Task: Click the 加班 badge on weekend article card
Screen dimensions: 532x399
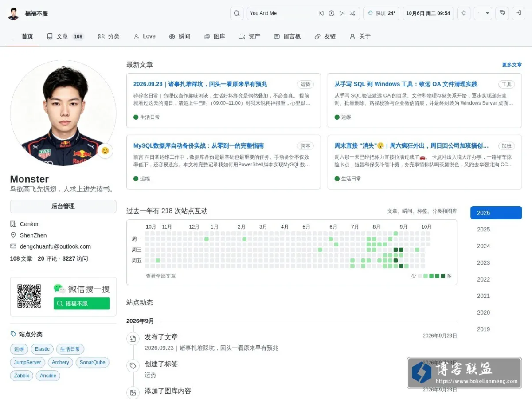Action: pos(507,146)
